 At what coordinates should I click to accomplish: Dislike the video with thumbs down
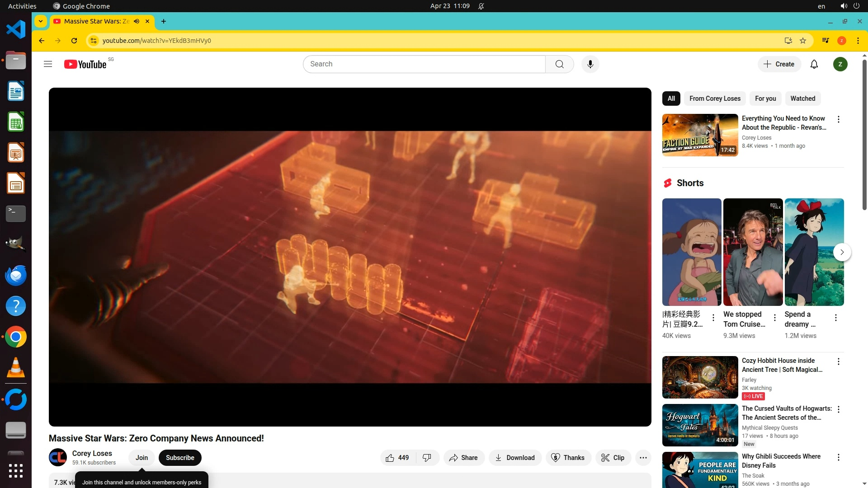pos(427,458)
